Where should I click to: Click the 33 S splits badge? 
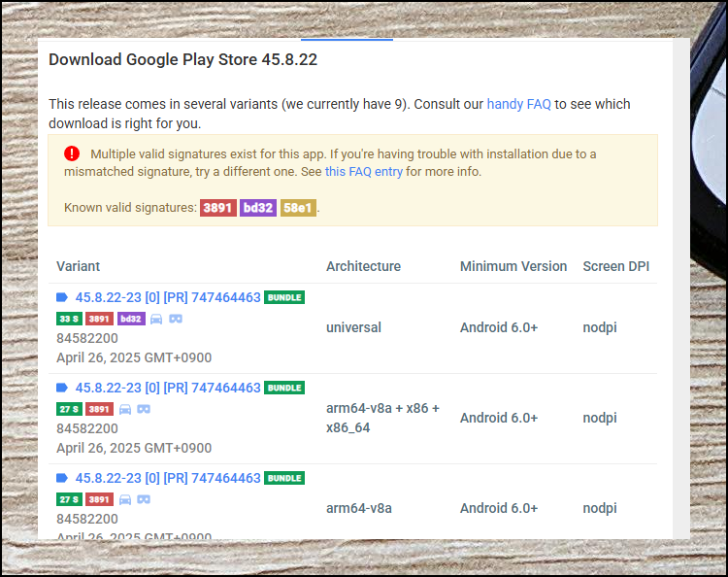click(69, 319)
